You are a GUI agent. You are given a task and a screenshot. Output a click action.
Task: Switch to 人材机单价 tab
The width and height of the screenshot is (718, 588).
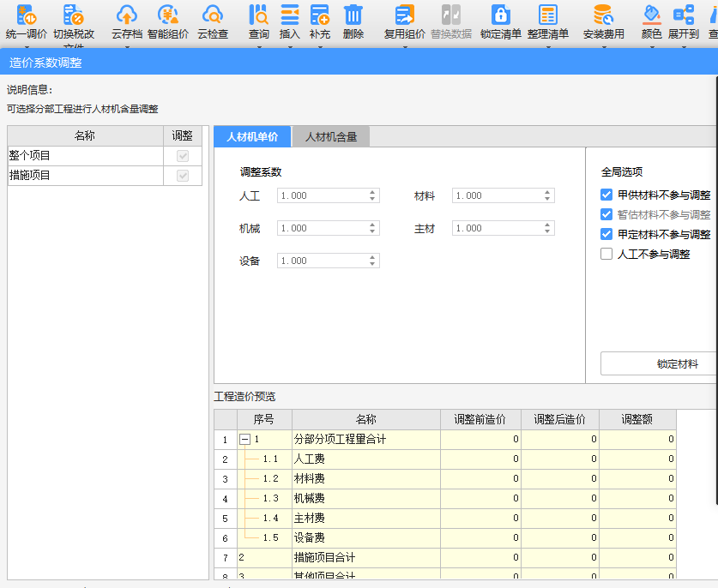click(x=252, y=137)
